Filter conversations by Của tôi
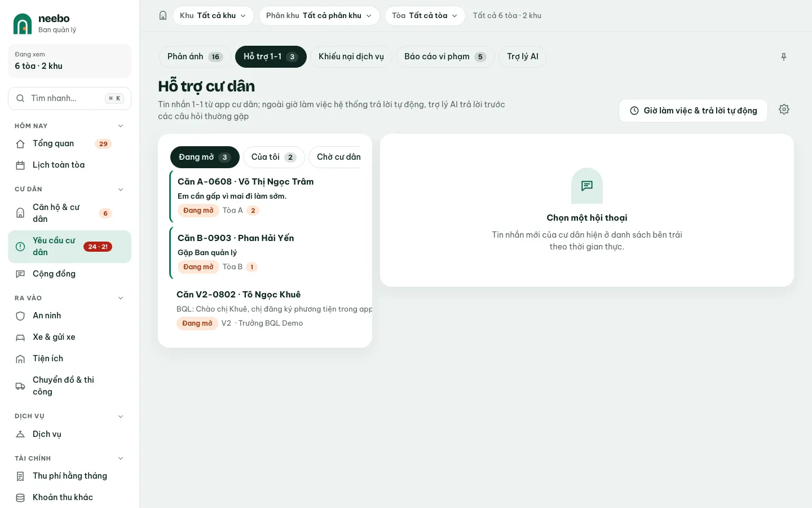The height and width of the screenshot is (508, 812). [x=274, y=157]
